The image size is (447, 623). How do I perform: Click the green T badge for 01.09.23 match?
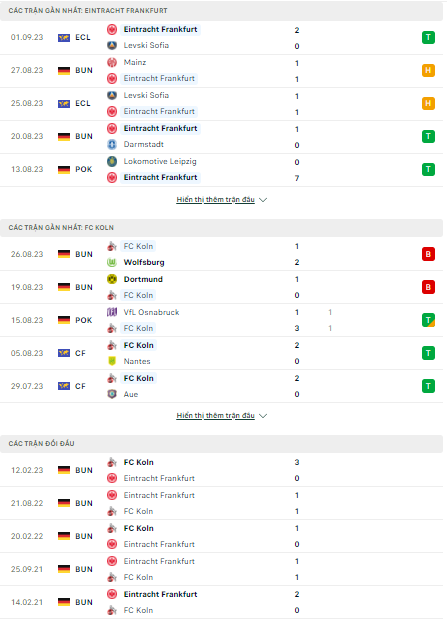[x=428, y=37]
